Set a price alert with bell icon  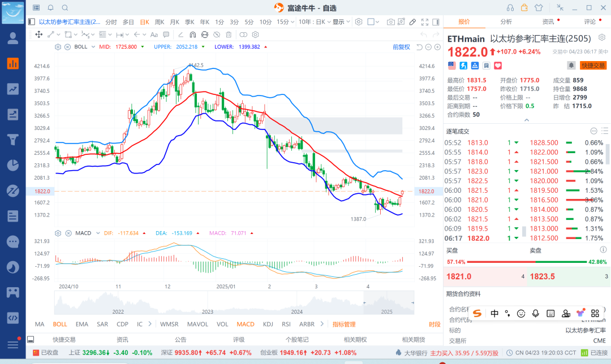(x=571, y=66)
